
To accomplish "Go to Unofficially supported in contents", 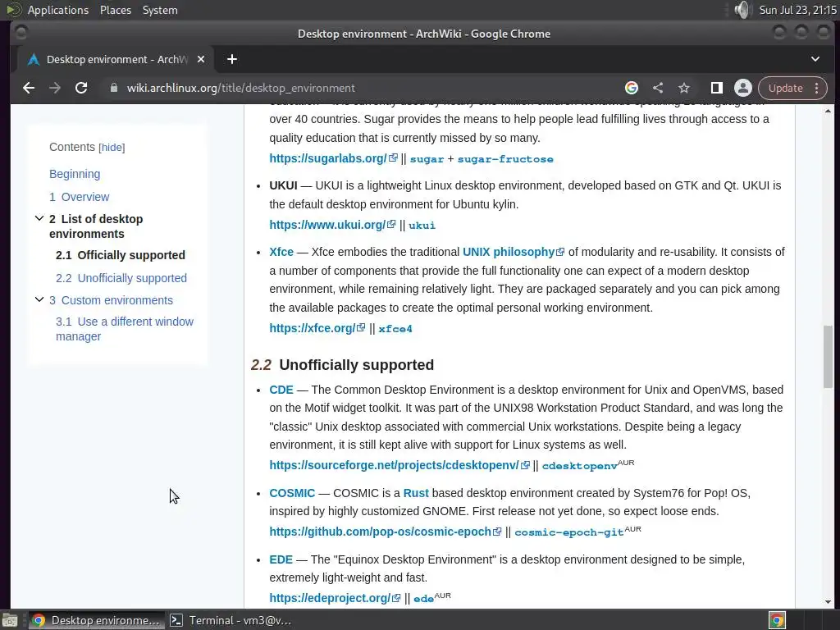I will (x=121, y=279).
